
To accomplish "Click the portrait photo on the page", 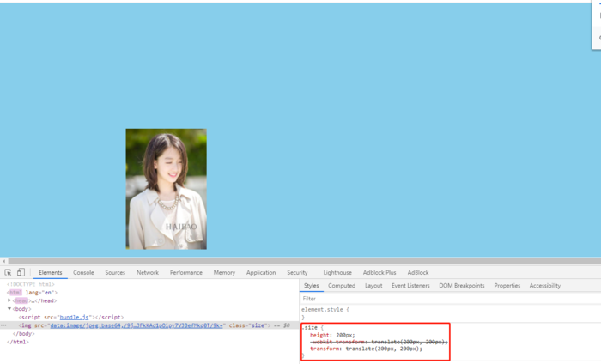I will [166, 189].
